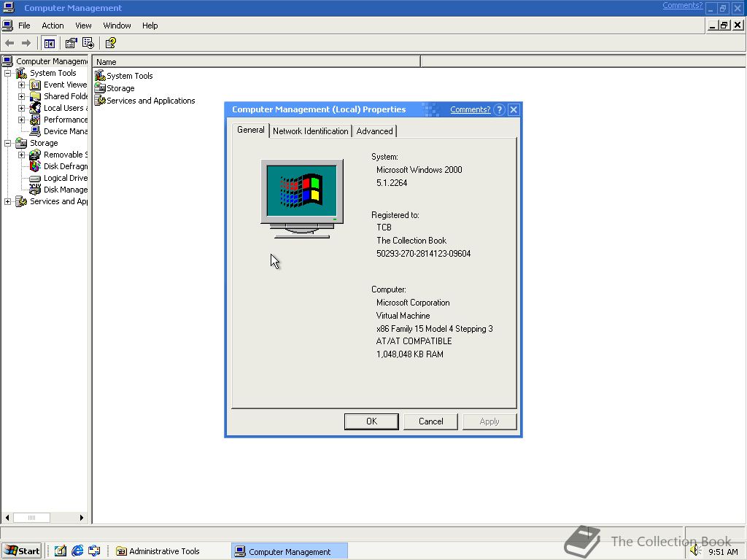Switch to Administrative Tools taskbar button
The image size is (747, 560).
pyautogui.click(x=158, y=551)
